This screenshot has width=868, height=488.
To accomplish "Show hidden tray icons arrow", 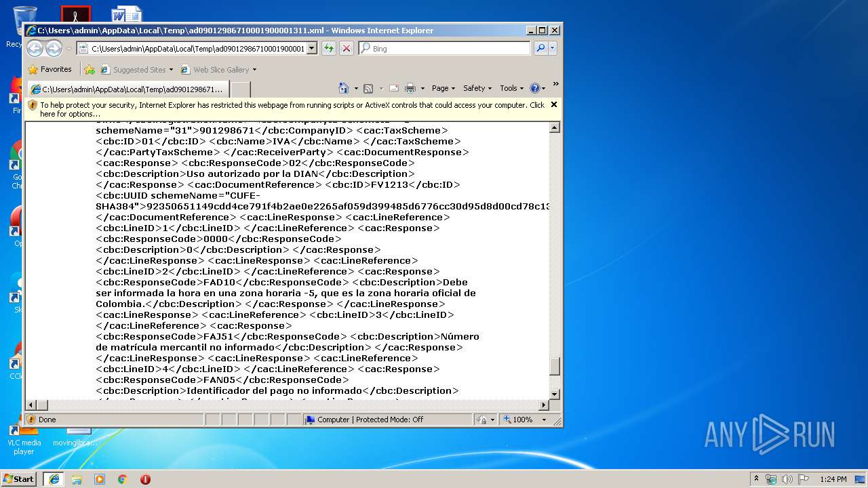I will tap(756, 479).
